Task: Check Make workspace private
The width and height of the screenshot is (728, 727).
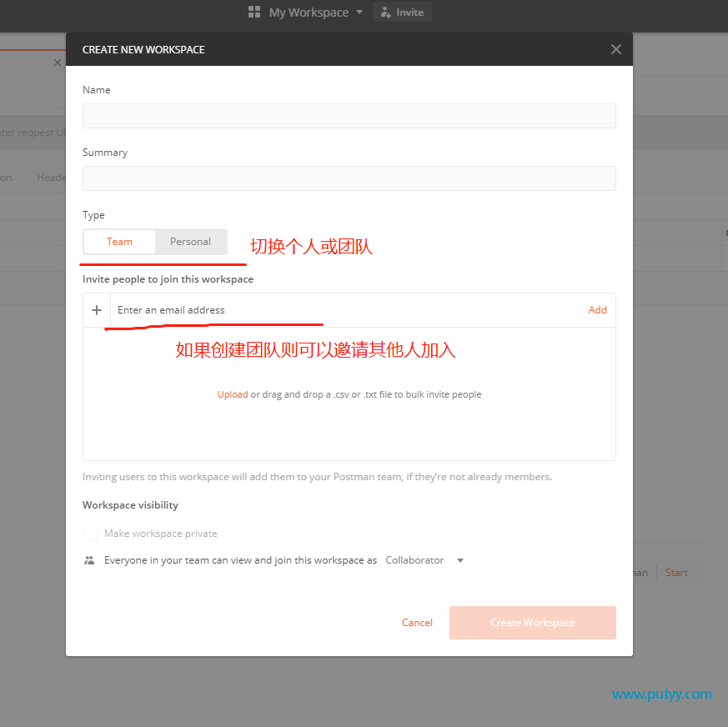Action: pyautogui.click(x=90, y=534)
